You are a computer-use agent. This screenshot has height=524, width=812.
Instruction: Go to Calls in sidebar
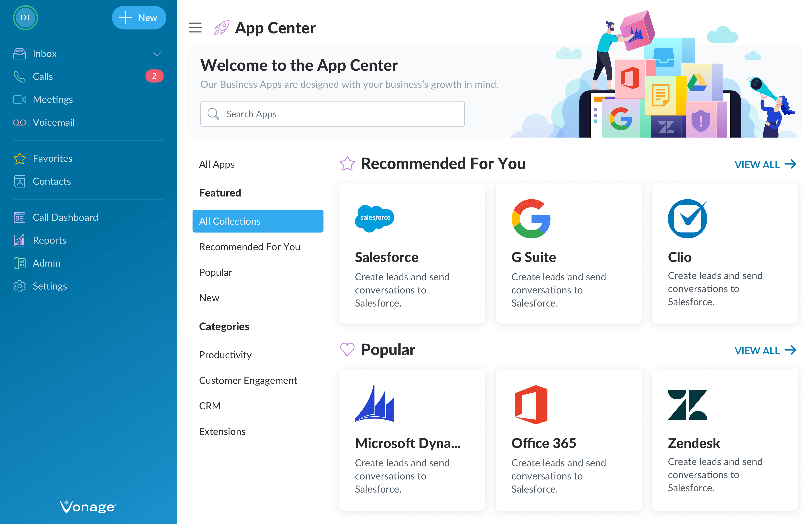tap(43, 76)
